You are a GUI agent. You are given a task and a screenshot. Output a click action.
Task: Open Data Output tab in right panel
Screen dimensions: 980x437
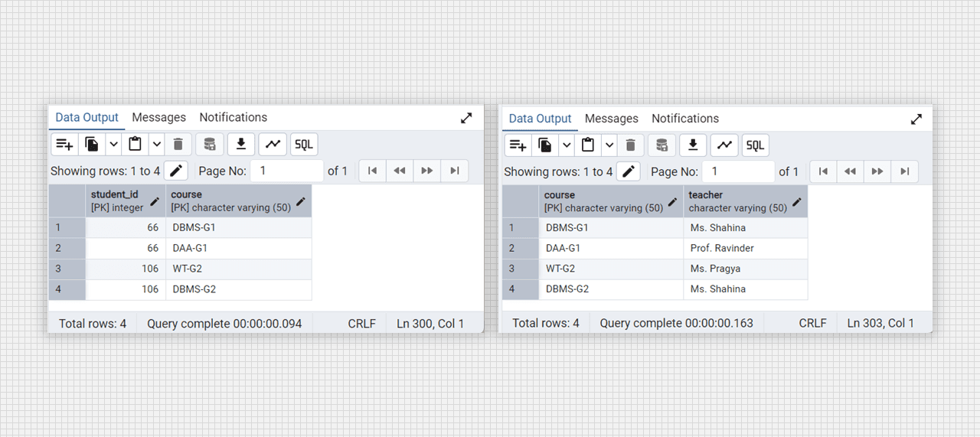[x=540, y=119]
